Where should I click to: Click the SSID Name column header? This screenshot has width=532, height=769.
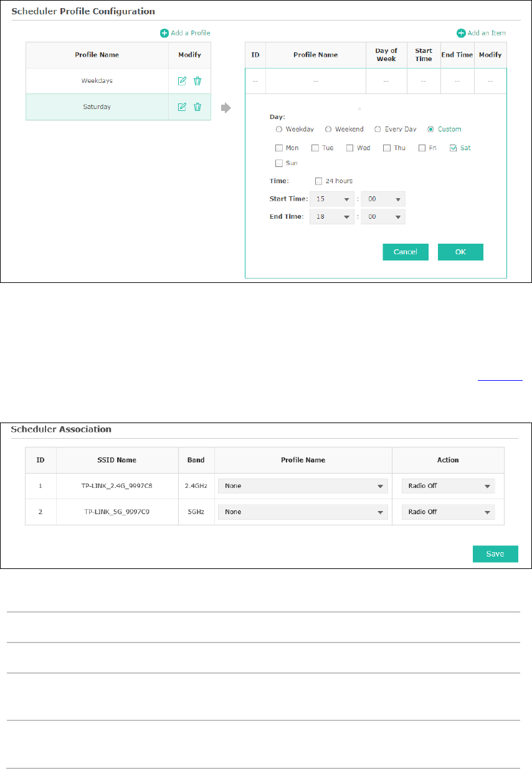tap(116, 460)
